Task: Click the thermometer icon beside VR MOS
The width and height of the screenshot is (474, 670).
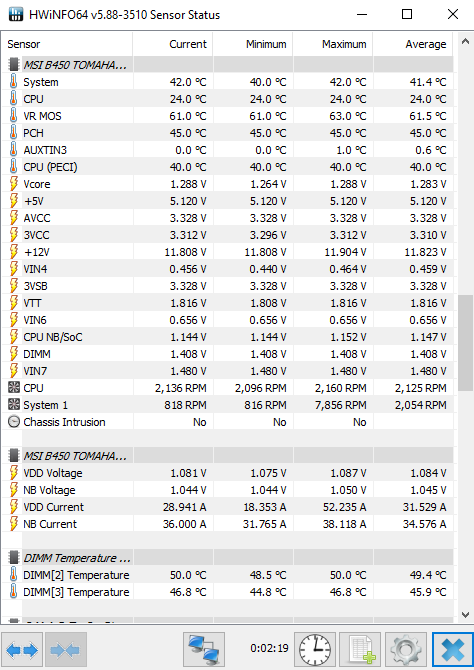Action: click(x=14, y=116)
